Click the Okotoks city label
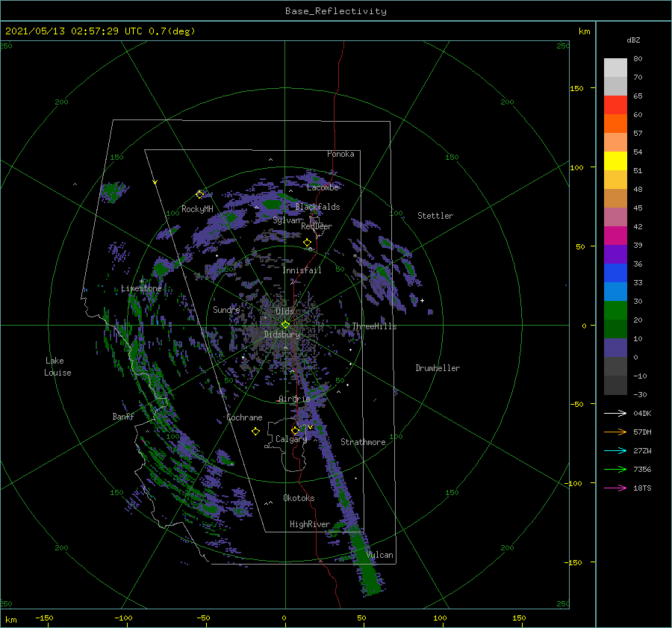Viewport: 672px width, 628px height. point(299,498)
